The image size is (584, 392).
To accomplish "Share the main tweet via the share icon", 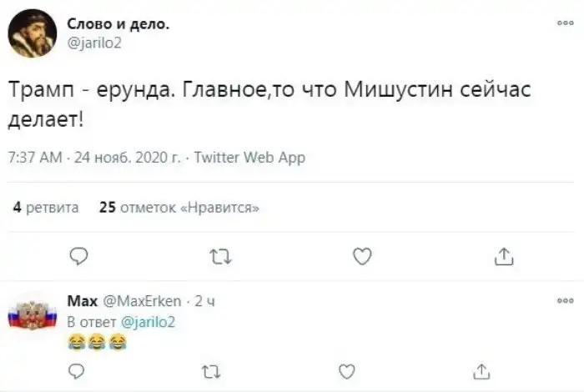I will pyautogui.click(x=504, y=258).
